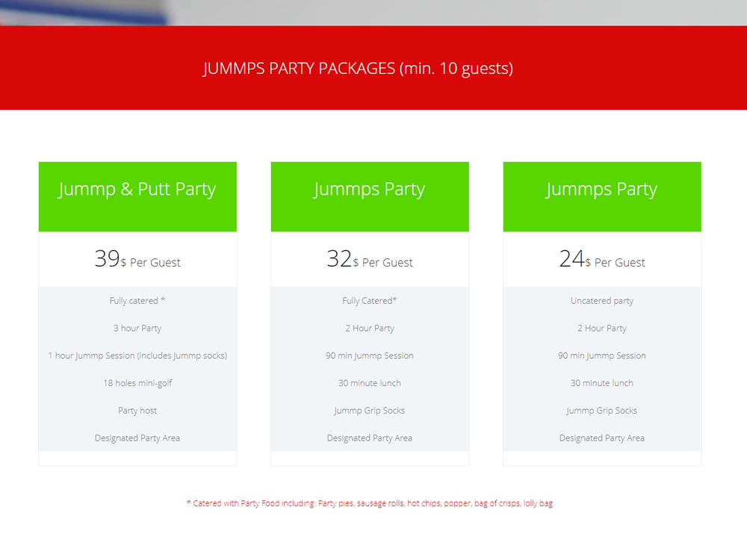The height and width of the screenshot is (560, 747).
Task: Click the Uncatered party row
Action: (602, 301)
